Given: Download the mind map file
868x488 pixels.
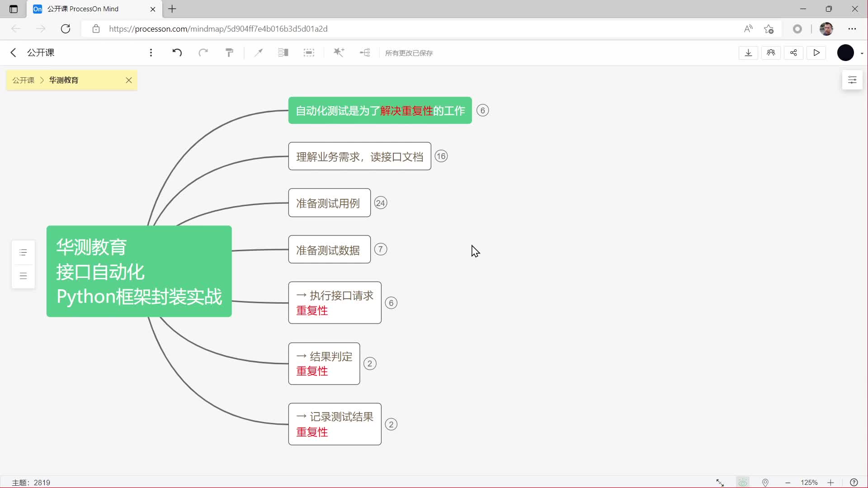Looking at the screenshot, I should pyautogui.click(x=749, y=53).
